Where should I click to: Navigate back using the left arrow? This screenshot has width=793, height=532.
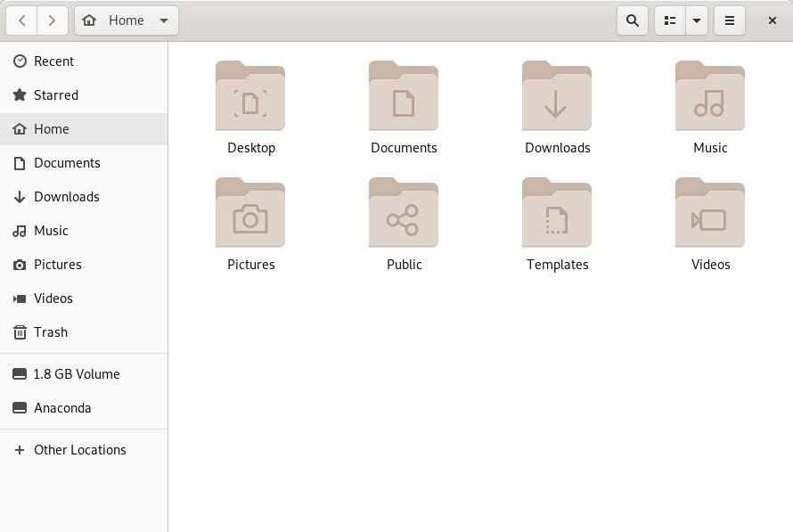tap(21, 20)
